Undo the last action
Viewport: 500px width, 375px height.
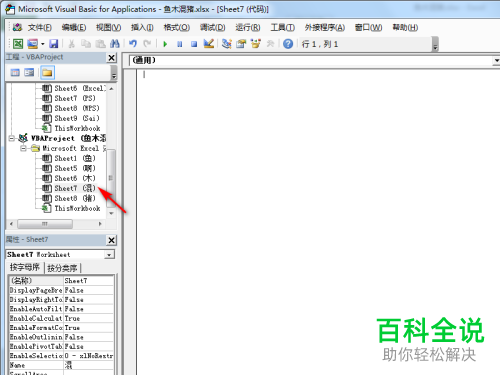[133, 44]
